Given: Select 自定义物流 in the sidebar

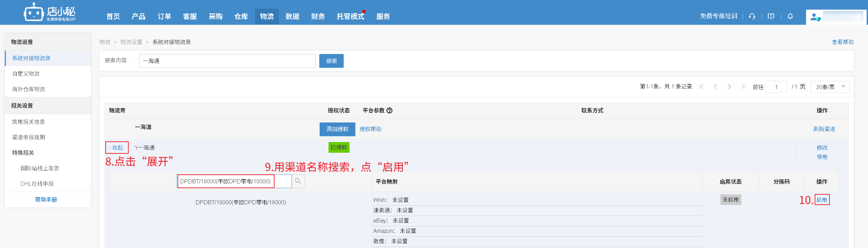Looking at the screenshot, I should click(26, 74).
